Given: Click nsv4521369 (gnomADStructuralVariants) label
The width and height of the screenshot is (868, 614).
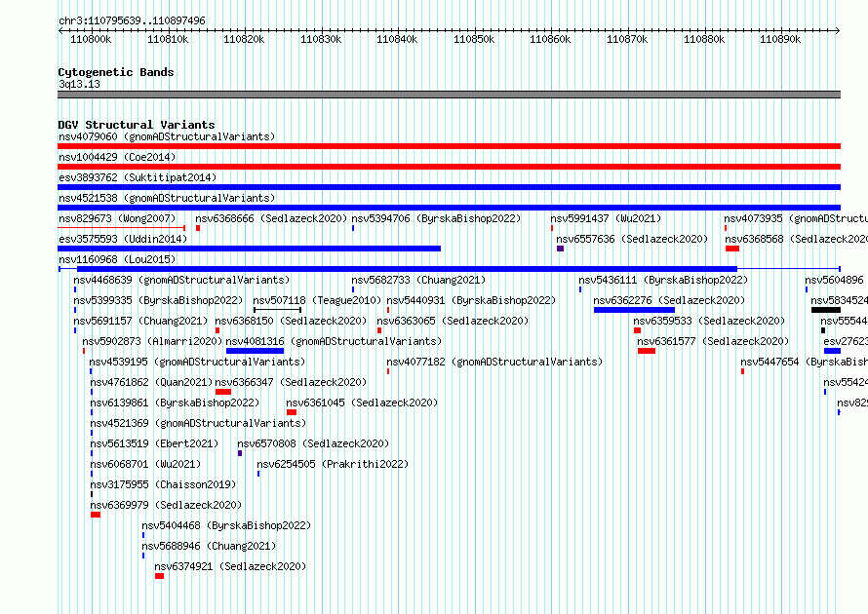Looking at the screenshot, I should [198, 423].
